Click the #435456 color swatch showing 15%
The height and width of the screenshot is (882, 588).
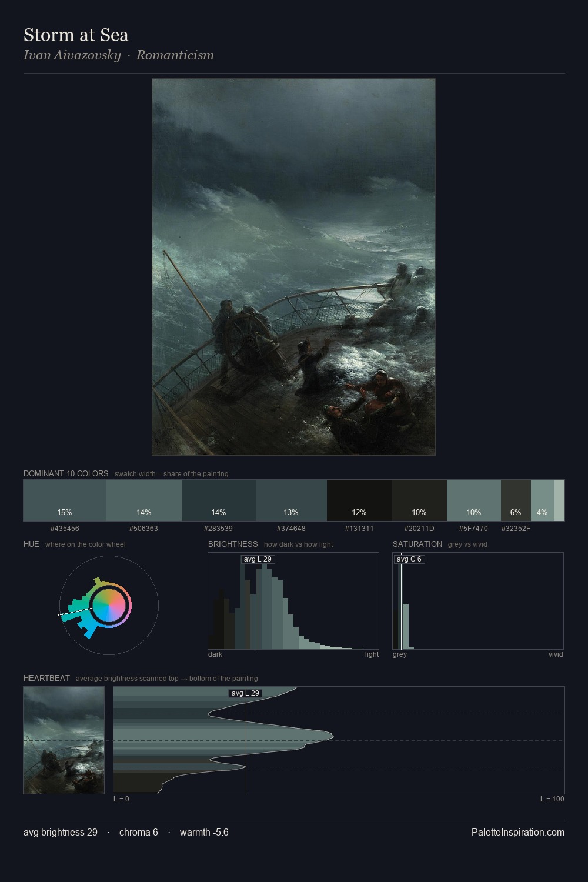(x=65, y=500)
